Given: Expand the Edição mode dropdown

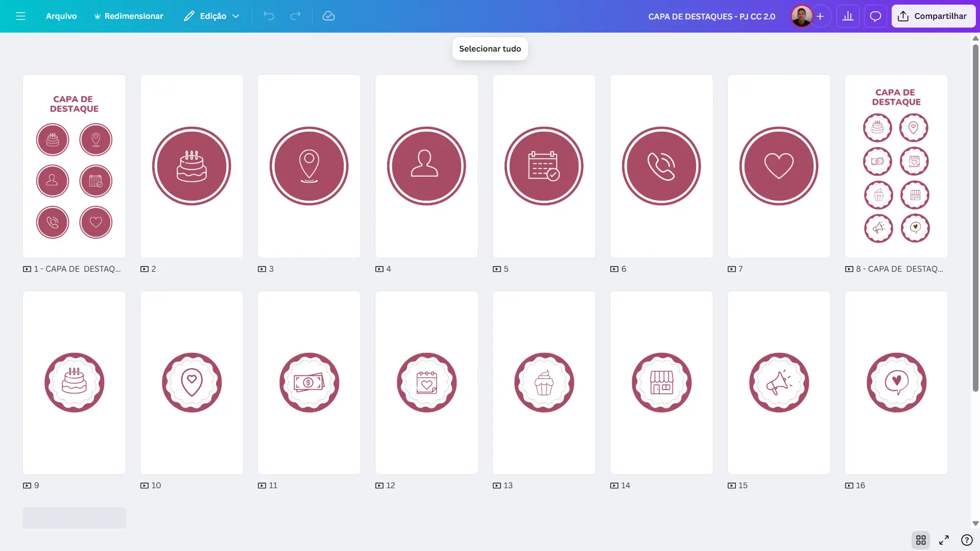Looking at the screenshot, I should point(211,16).
